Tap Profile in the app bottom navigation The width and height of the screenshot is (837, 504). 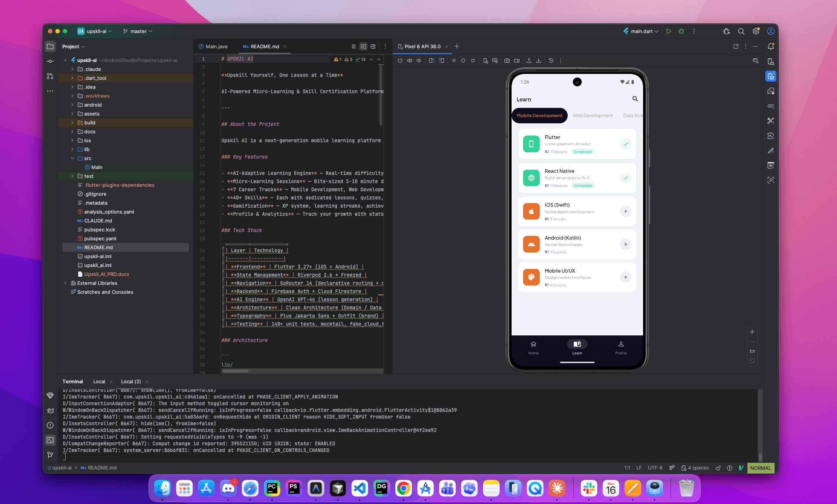pos(620,348)
